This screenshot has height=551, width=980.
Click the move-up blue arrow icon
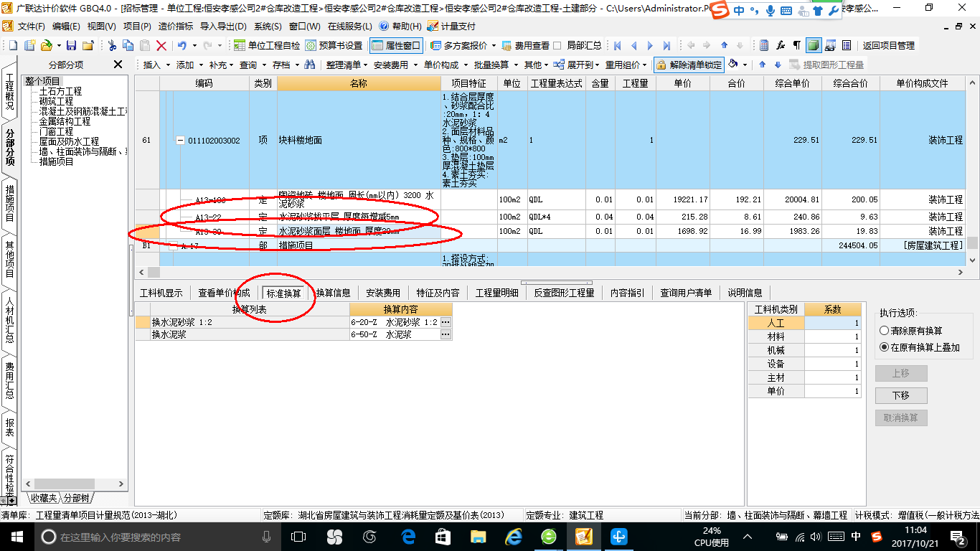762,65
